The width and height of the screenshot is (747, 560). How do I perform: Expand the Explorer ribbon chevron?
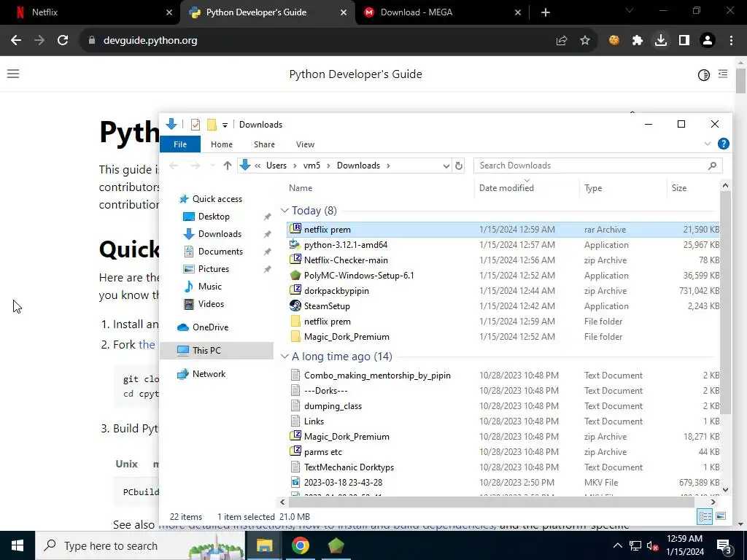click(x=708, y=144)
